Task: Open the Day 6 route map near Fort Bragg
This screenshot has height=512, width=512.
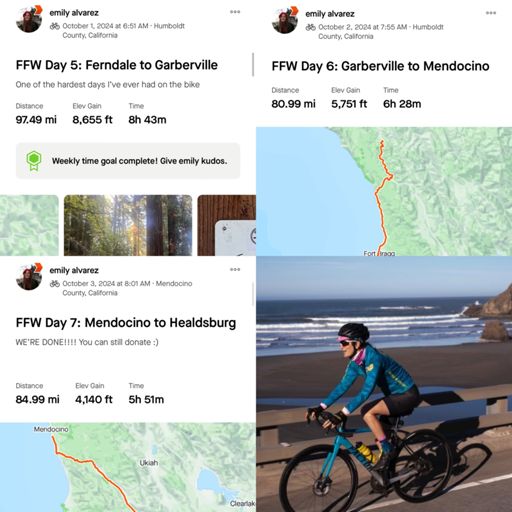Action: tap(384, 192)
